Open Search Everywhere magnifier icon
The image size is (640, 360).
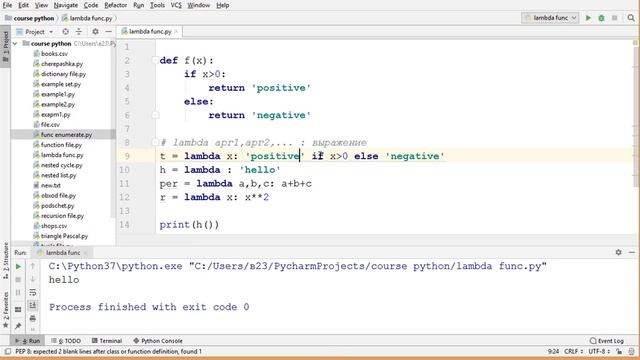[x=631, y=18]
